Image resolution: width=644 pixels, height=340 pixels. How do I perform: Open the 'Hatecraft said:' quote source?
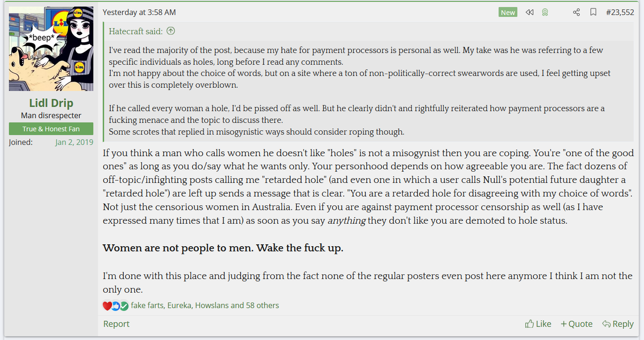[136, 31]
